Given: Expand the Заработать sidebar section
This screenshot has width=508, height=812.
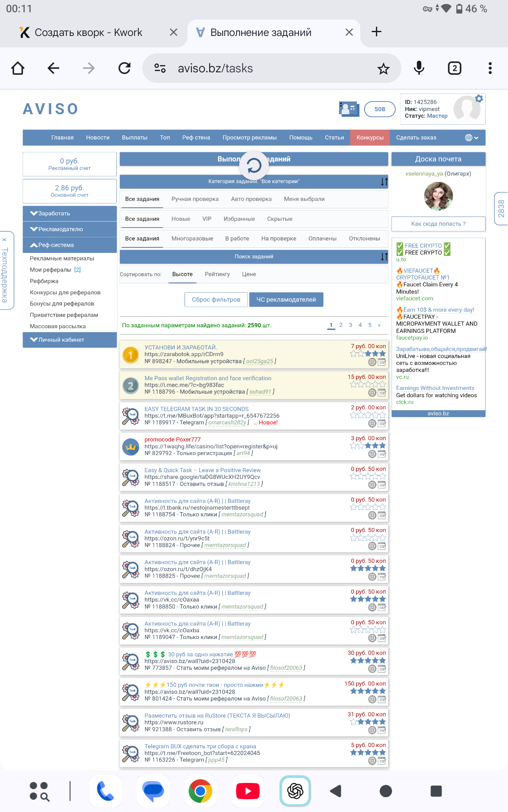Looking at the screenshot, I should click(69, 214).
